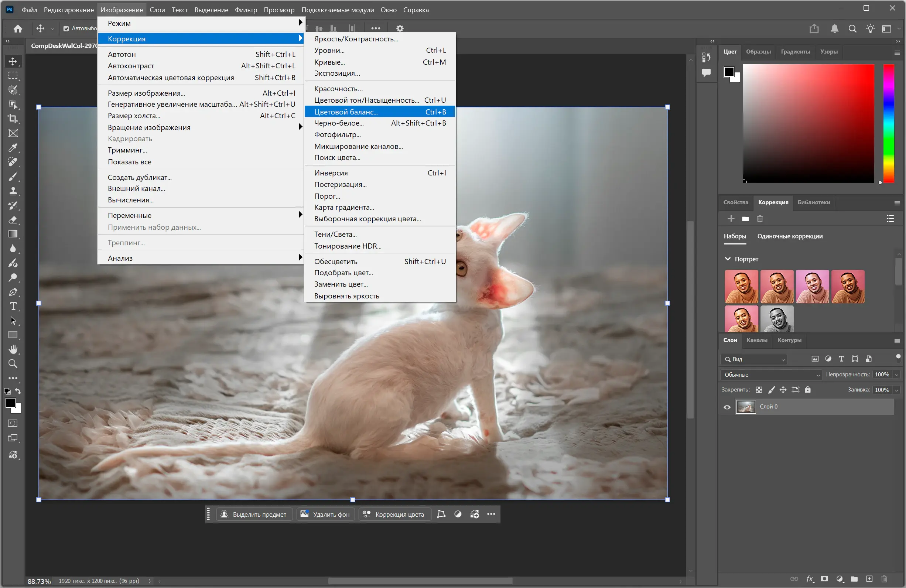Collapse the Портрет presets group
The height and width of the screenshot is (588, 906).
coord(728,259)
